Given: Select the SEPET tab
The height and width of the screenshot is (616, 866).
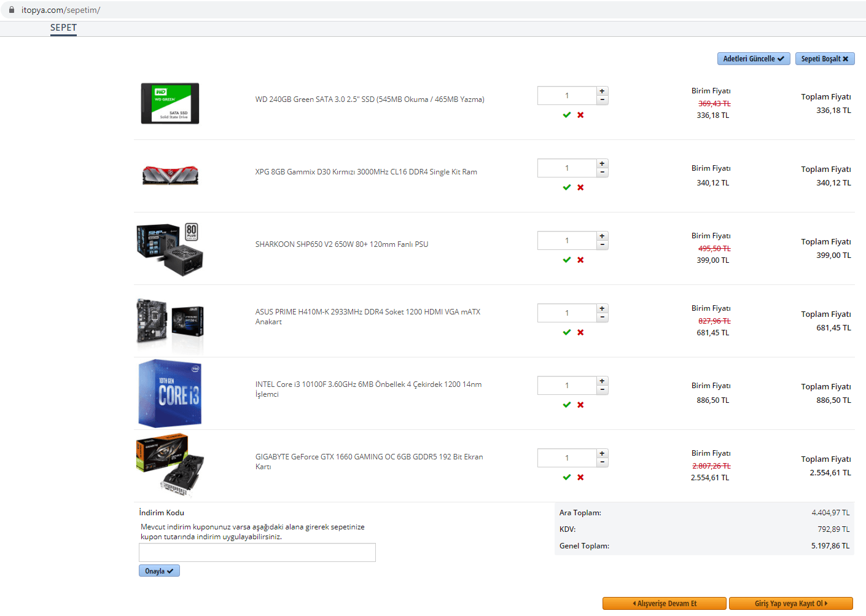Looking at the screenshot, I should pos(63,28).
